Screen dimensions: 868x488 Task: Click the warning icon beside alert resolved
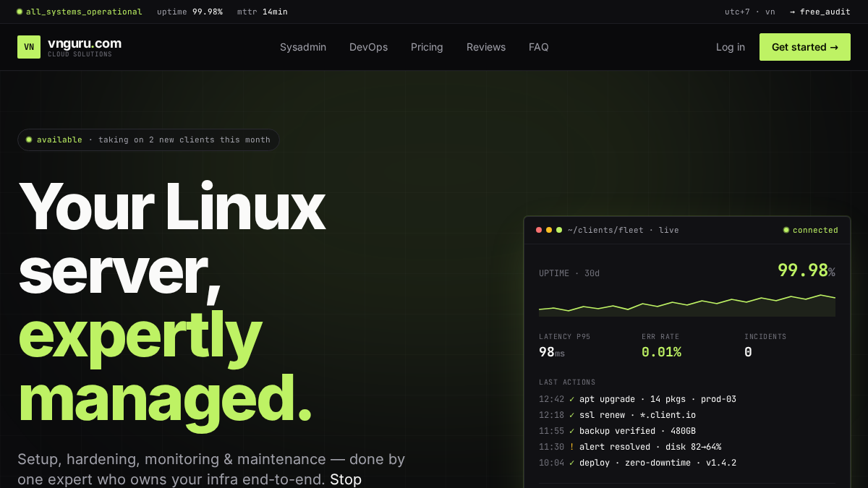[x=571, y=447]
